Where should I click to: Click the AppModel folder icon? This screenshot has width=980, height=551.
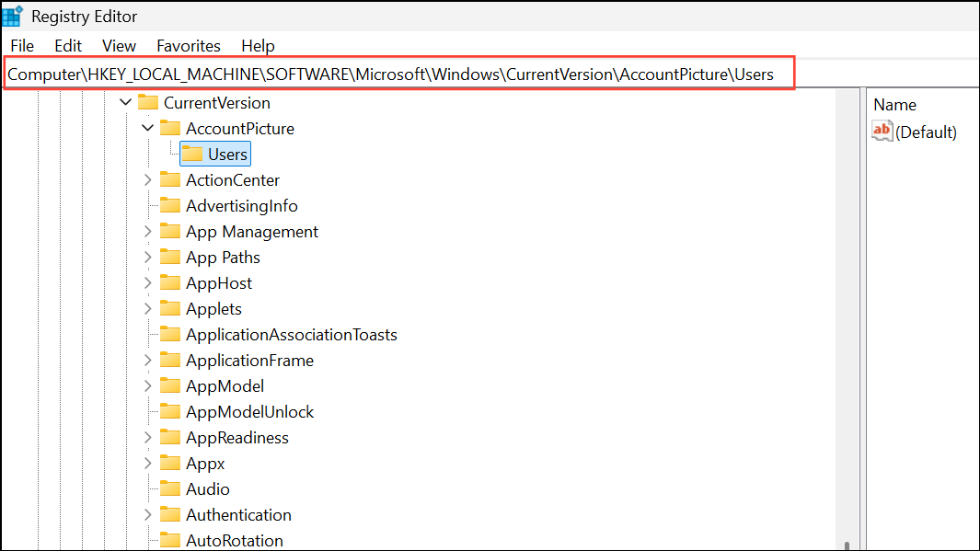pos(170,385)
